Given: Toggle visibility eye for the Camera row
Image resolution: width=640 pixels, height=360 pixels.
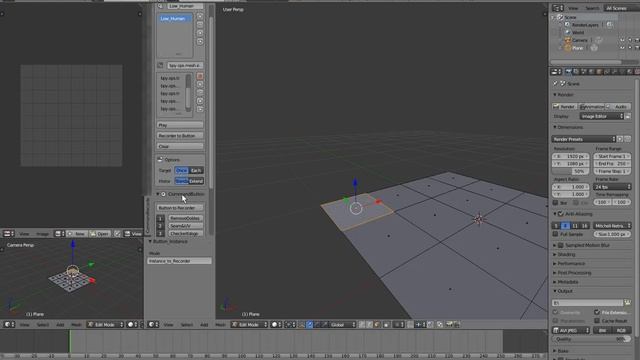Looking at the screenshot, I should click(622, 40).
